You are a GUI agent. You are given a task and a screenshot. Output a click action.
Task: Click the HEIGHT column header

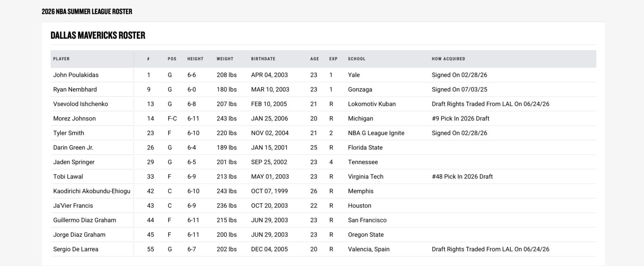(195, 59)
